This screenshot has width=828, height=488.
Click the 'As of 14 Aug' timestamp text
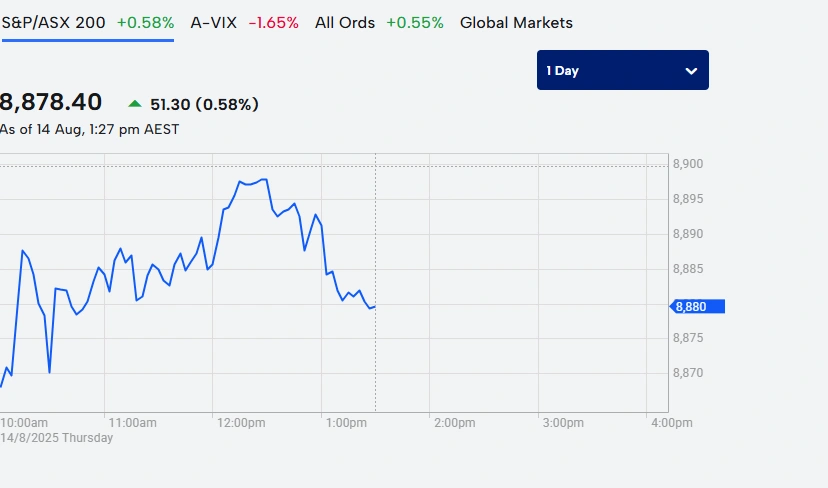(x=89, y=129)
